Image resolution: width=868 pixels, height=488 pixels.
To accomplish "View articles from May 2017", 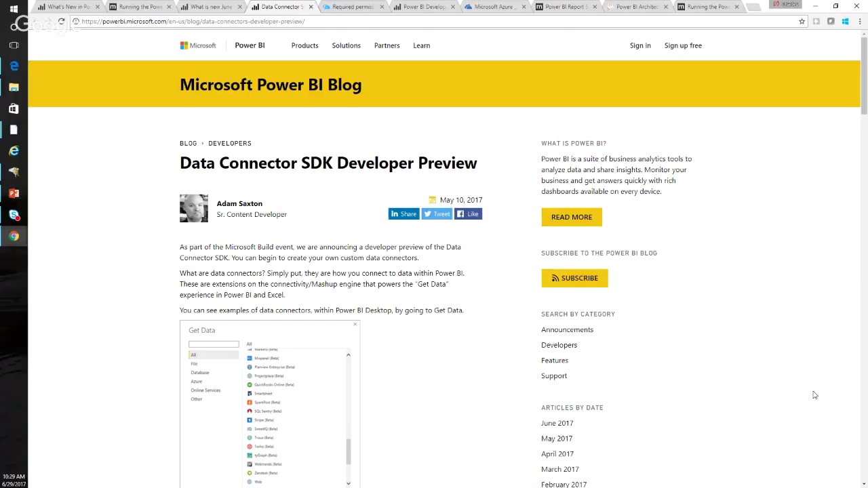I will (557, 439).
